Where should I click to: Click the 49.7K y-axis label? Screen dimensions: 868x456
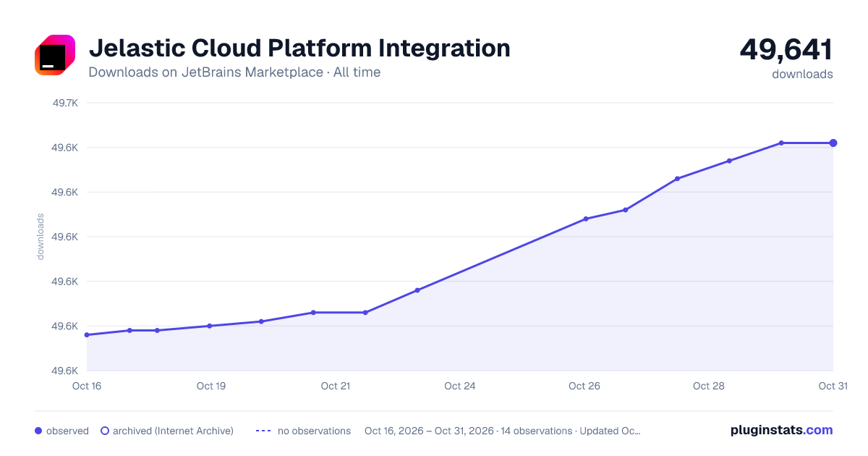click(x=65, y=103)
